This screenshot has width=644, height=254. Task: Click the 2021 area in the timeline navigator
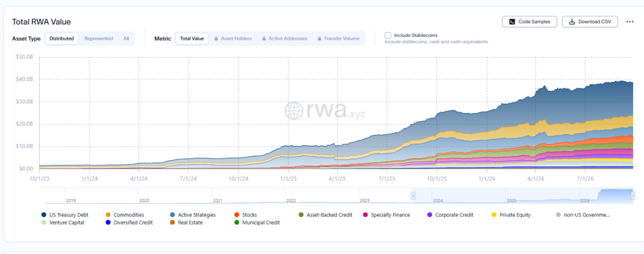tap(248, 196)
